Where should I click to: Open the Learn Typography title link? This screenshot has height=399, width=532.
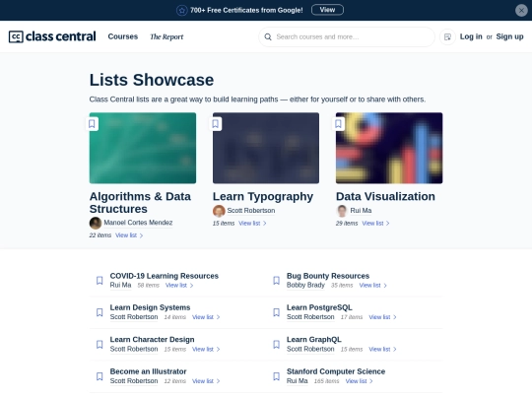[263, 196]
